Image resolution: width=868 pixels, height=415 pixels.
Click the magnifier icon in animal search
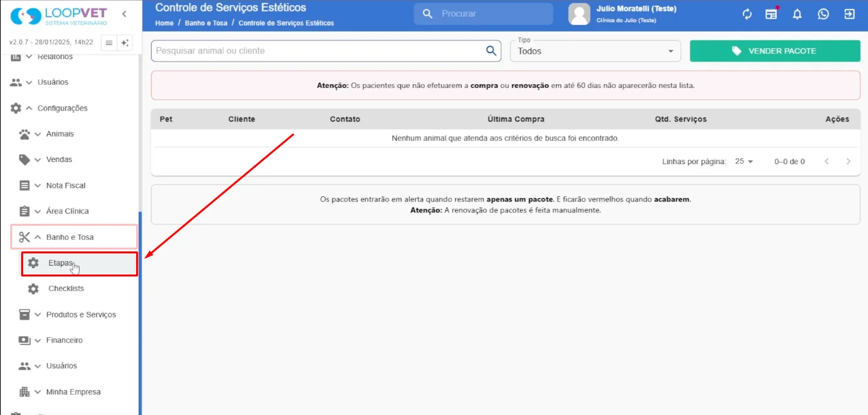click(x=491, y=51)
